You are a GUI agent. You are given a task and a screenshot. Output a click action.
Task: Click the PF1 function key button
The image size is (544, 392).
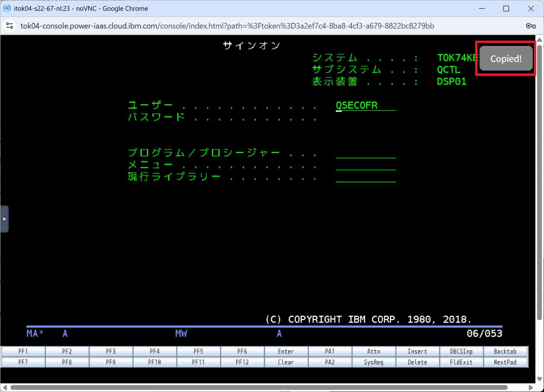pos(23,351)
